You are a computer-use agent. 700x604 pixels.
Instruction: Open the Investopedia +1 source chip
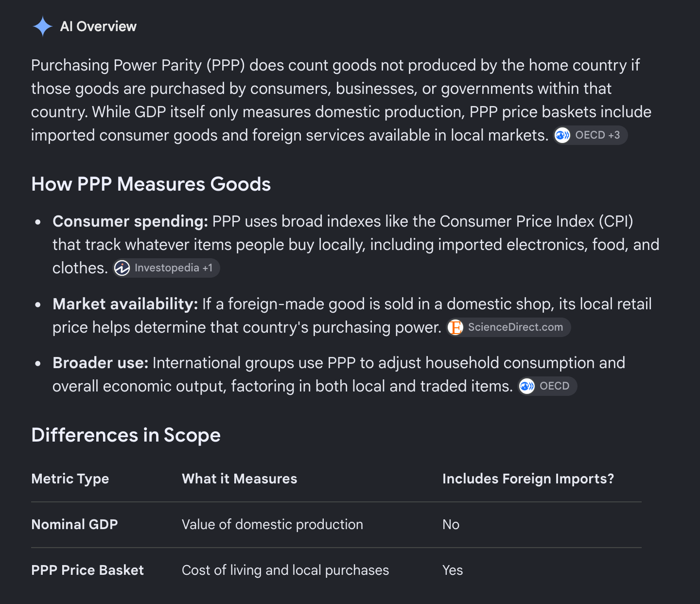[x=166, y=268]
